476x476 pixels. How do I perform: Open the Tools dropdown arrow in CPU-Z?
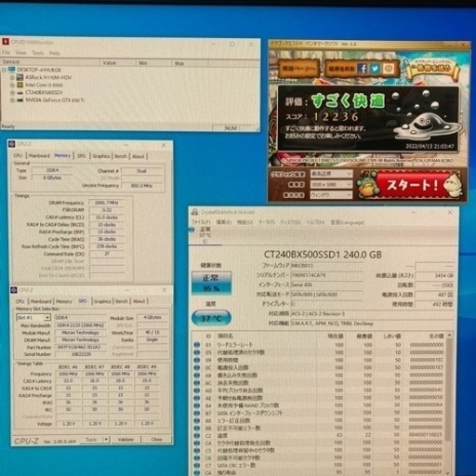click(106, 440)
